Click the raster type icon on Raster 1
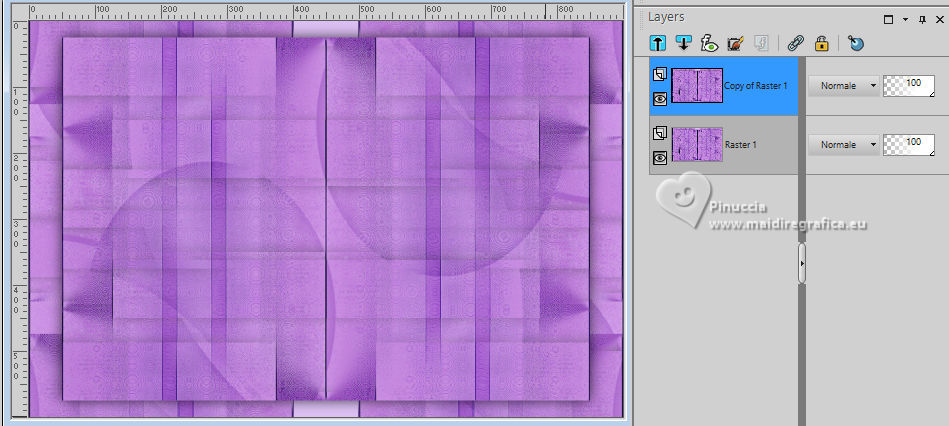949x426 pixels. (660, 133)
